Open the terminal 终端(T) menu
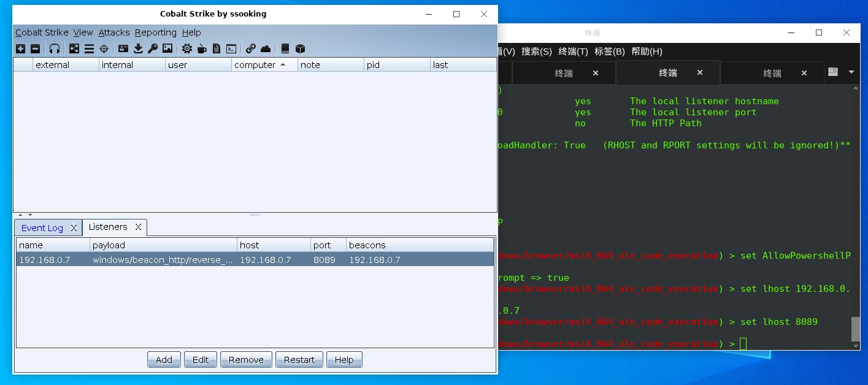Screen dimensions: 868x385 point(573,51)
